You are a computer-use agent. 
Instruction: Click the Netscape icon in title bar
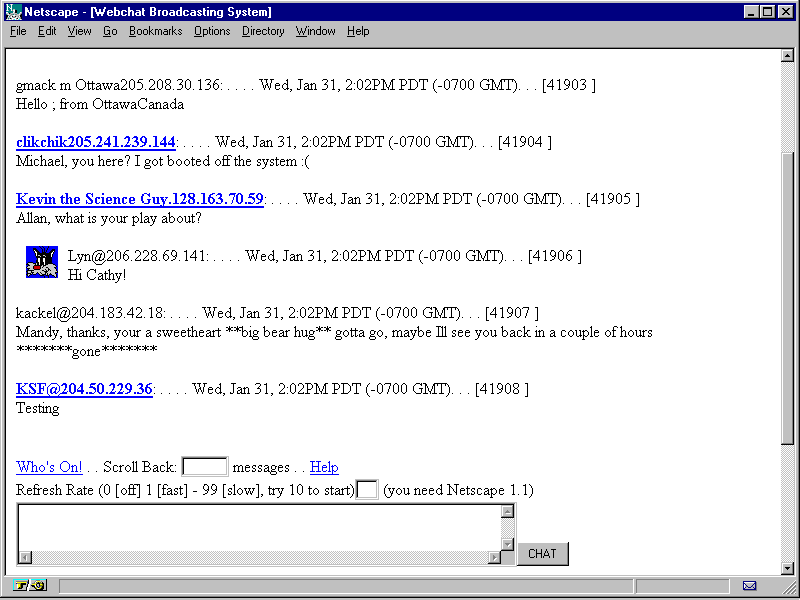13,12
